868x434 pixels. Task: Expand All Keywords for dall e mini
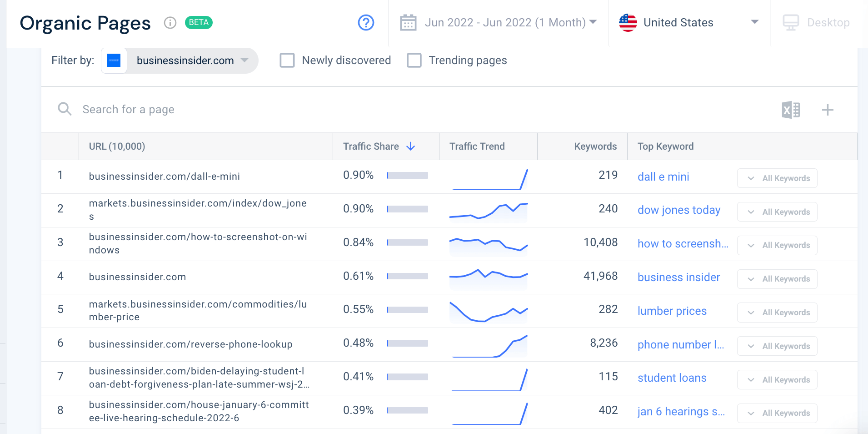(776, 178)
